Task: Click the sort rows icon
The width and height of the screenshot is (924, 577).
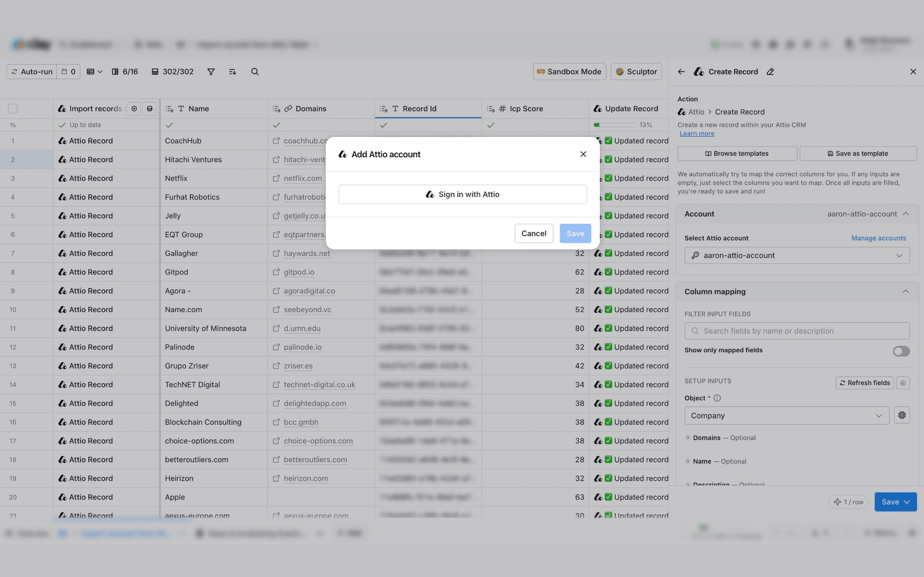Action: (x=232, y=72)
